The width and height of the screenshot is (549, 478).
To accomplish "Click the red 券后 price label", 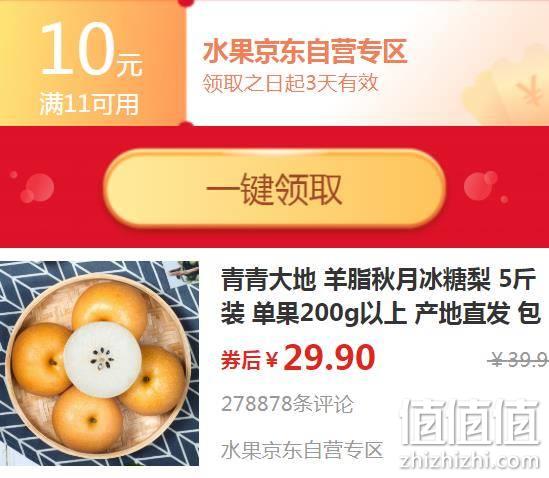I will 241,360.
